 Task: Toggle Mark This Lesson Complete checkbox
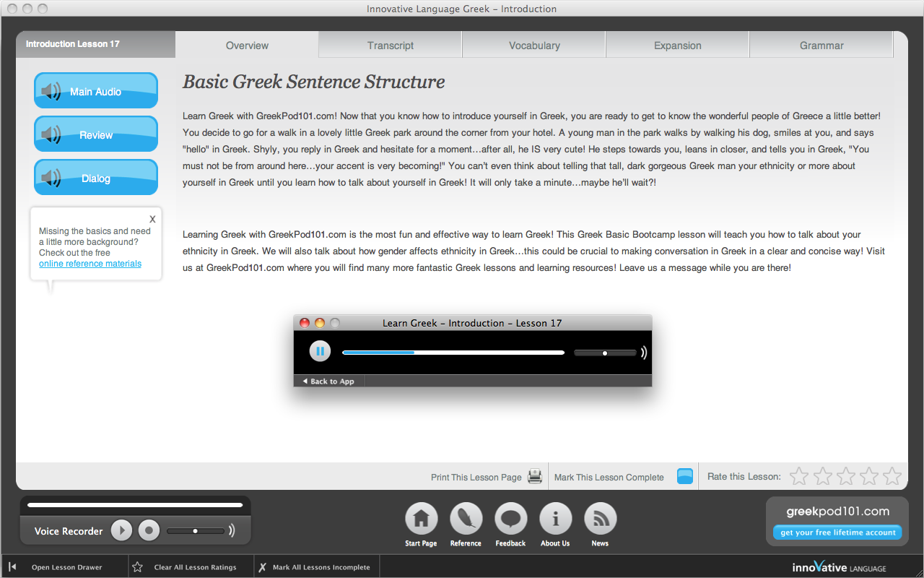(685, 476)
